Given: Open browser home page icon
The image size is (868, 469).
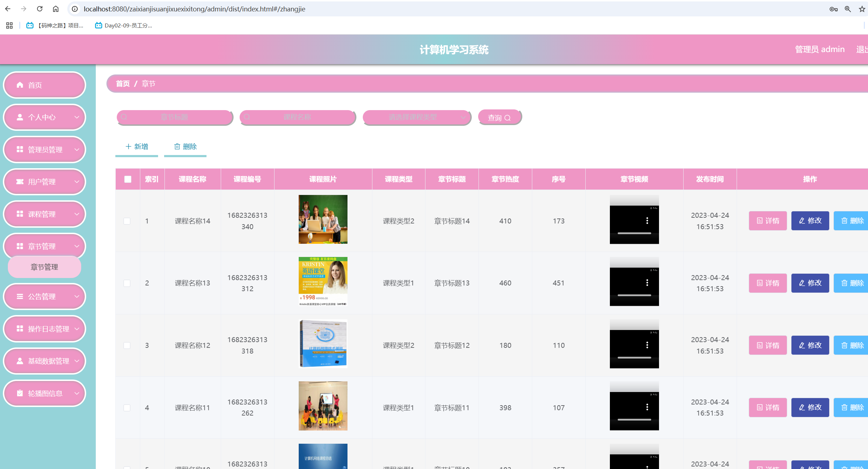Looking at the screenshot, I should (56, 9).
